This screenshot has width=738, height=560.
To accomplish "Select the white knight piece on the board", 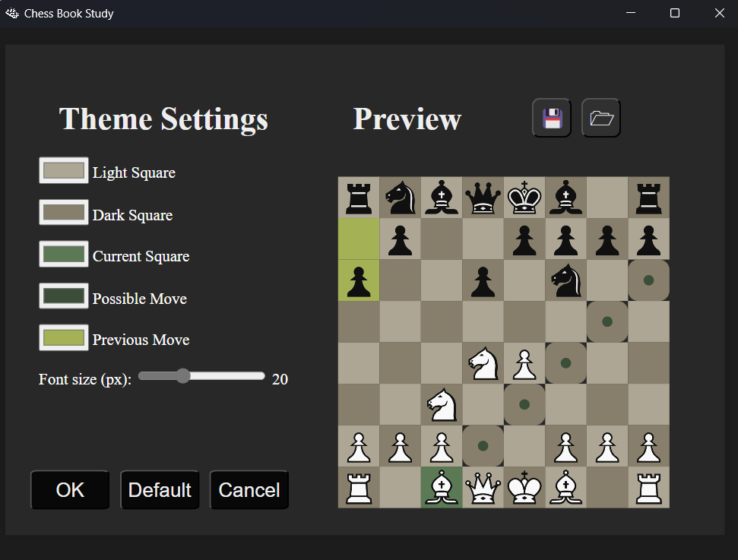I will tap(483, 363).
